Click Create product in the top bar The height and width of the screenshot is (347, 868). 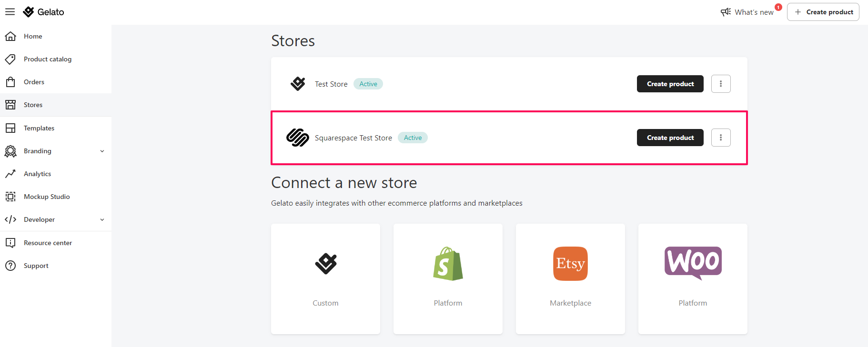tap(823, 12)
